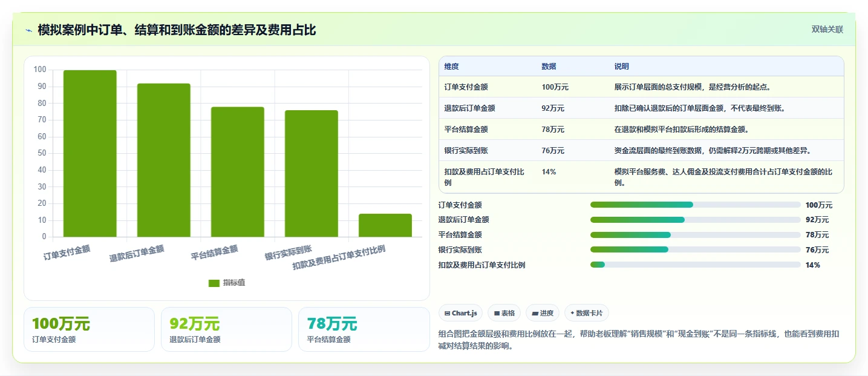This screenshot has height=376, width=868.
Task: Click table cell 14%
Action: [549, 172]
